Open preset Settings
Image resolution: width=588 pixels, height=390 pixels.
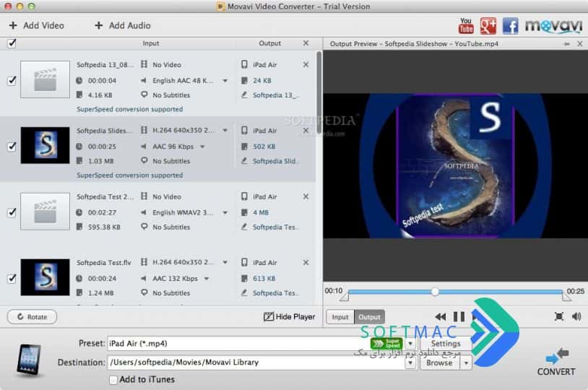coord(446,344)
